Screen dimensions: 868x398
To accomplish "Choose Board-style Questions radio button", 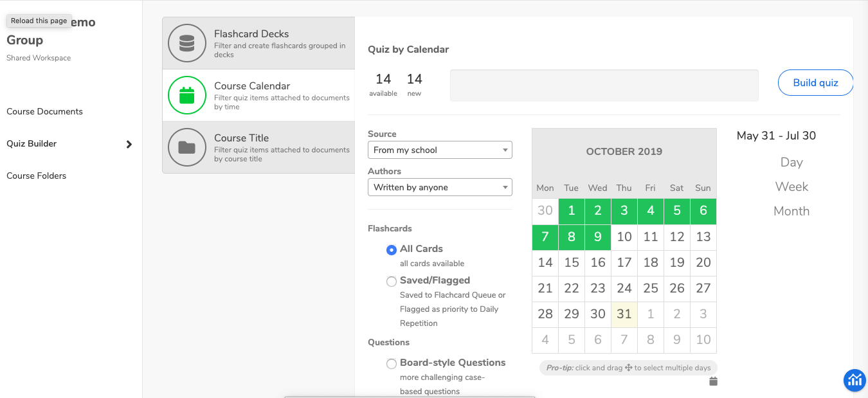I will point(392,363).
